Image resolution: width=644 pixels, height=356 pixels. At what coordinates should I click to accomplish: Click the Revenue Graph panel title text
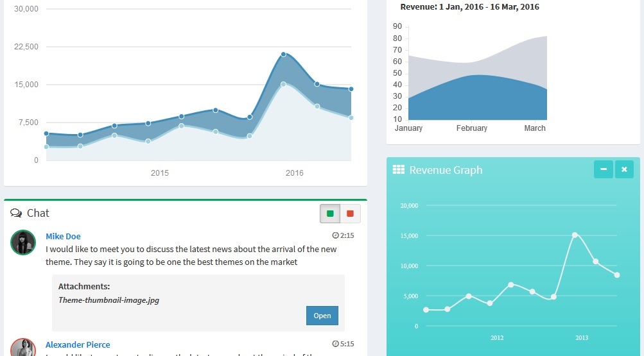[446, 170]
